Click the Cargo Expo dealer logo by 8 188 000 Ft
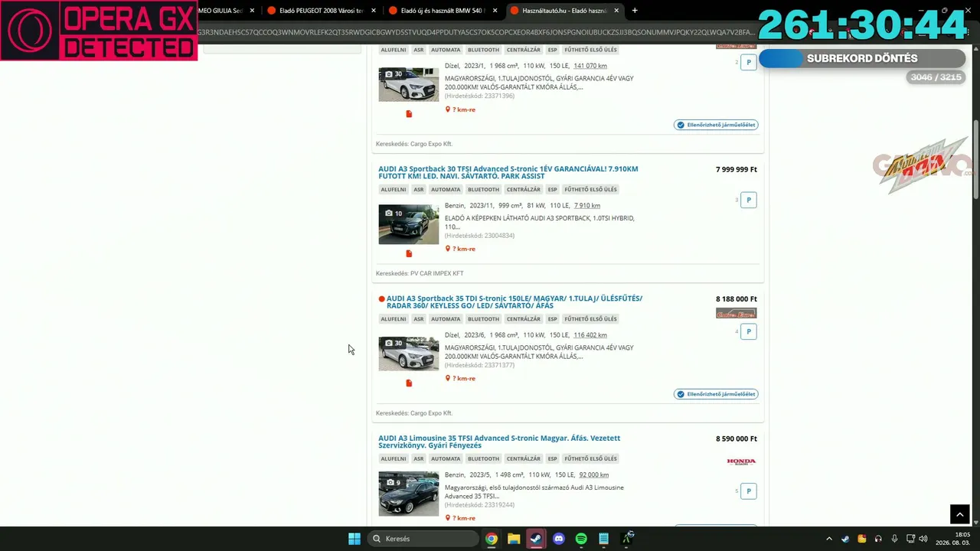Screen dimensions: 980x551 [x=737, y=313]
